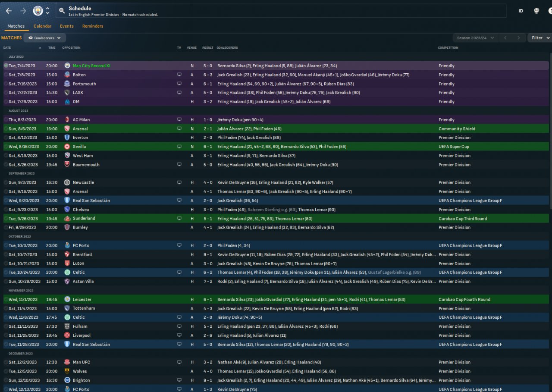Click the Date column sort arrow
The image size is (552, 392).
[x=40, y=48]
